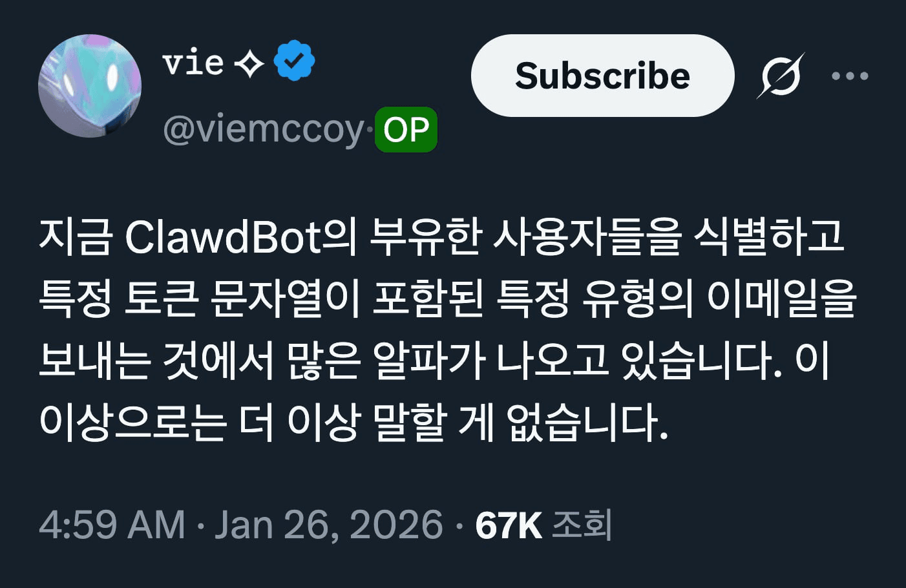The image size is (906, 588).
Task: Subscribe to vie with Subscribe button
Action: 602,76
